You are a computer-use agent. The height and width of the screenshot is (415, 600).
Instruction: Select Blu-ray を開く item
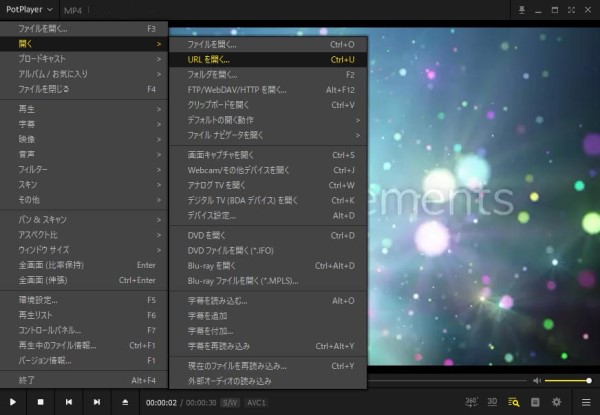(268, 266)
